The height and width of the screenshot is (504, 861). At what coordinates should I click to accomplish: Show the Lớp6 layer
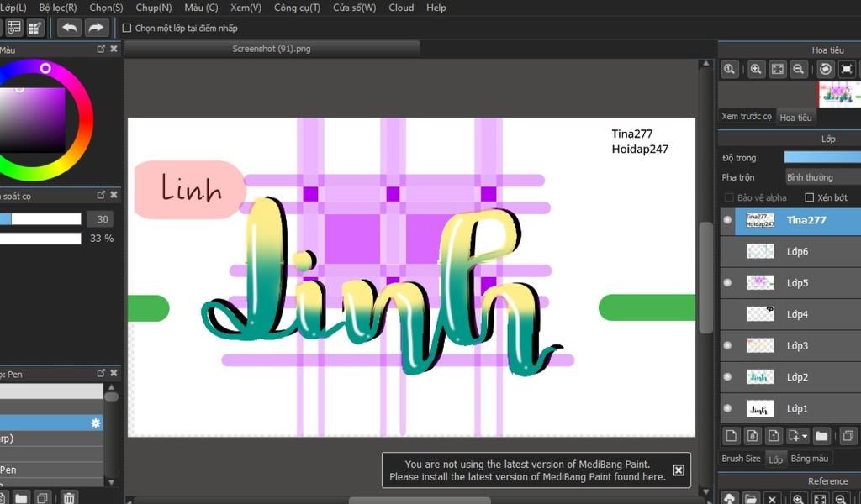pyautogui.click(x=727, y=251)
